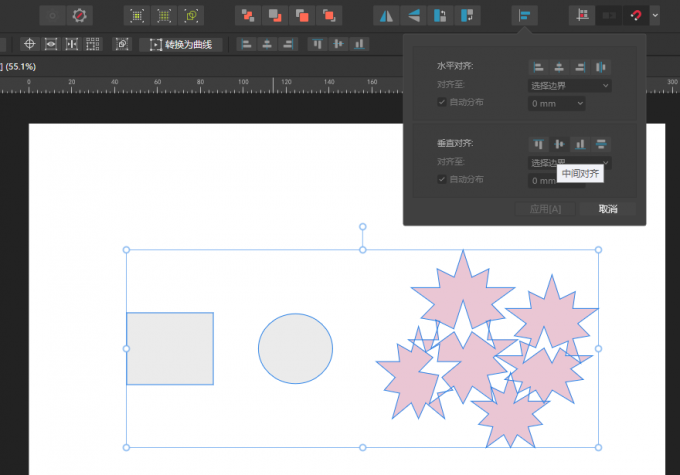Toggle vertical 自动分布 checkbox
Screen dimensions: 680x475
pyautogui.click(x=442, y=180)
